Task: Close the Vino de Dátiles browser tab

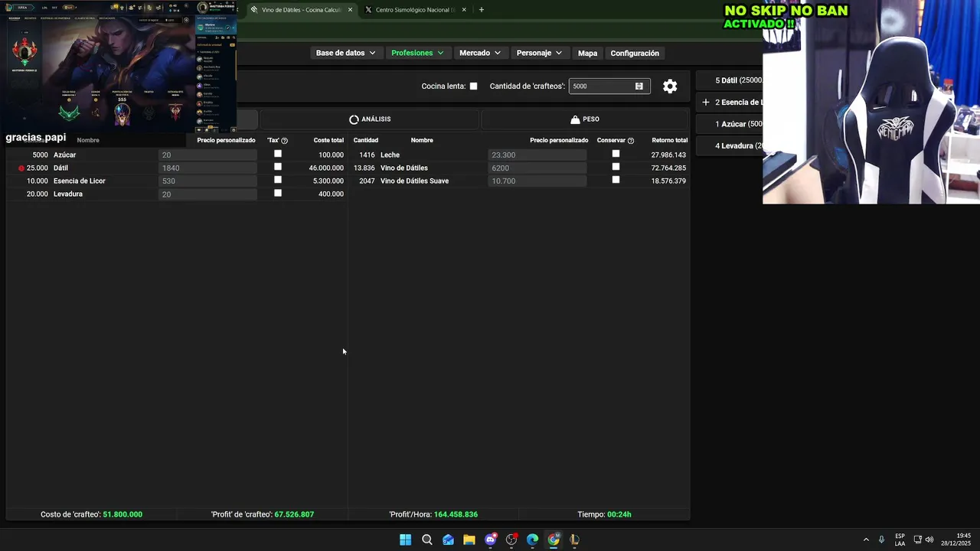Action: (350, 10)
